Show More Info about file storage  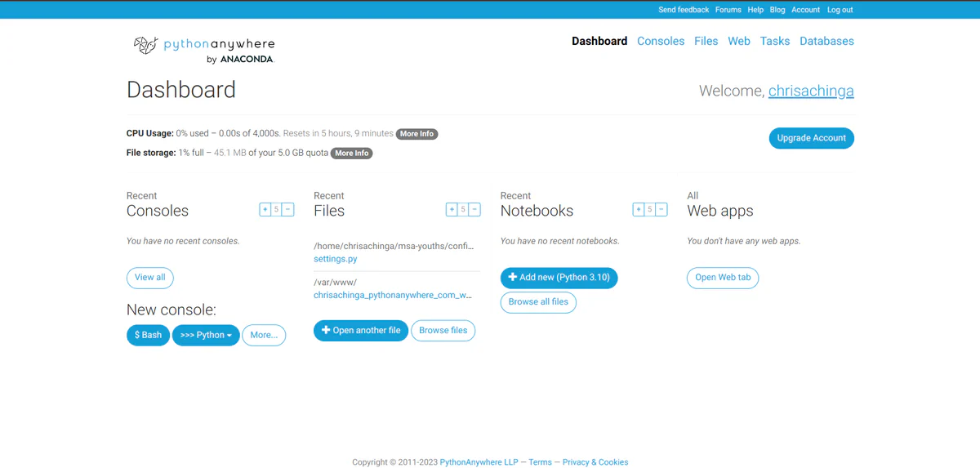pos(351,153)
